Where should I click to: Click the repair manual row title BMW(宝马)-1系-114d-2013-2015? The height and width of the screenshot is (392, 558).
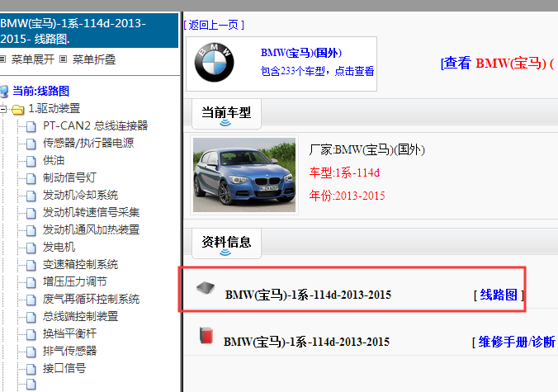click(306, 342)
